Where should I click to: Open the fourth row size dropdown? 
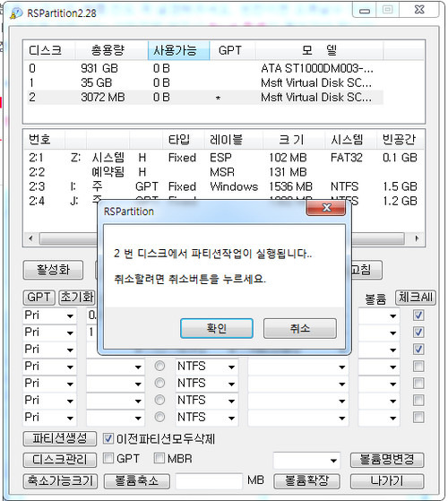point(138,367)
